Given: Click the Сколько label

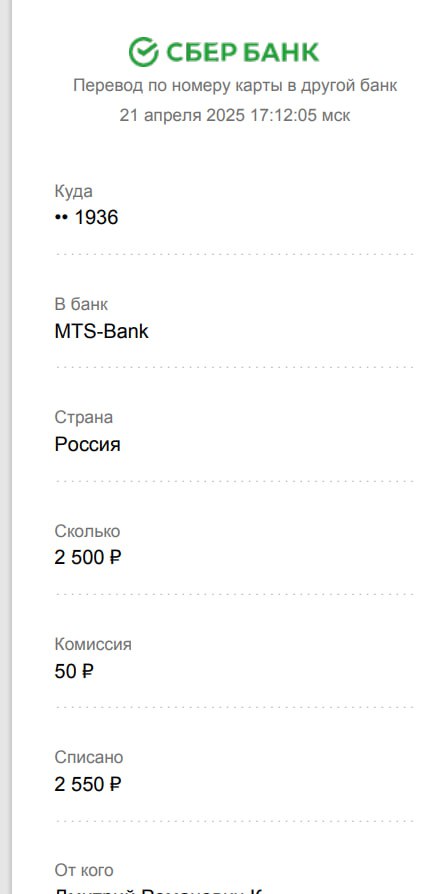Looking at the screenshot, I should point(87,531).
